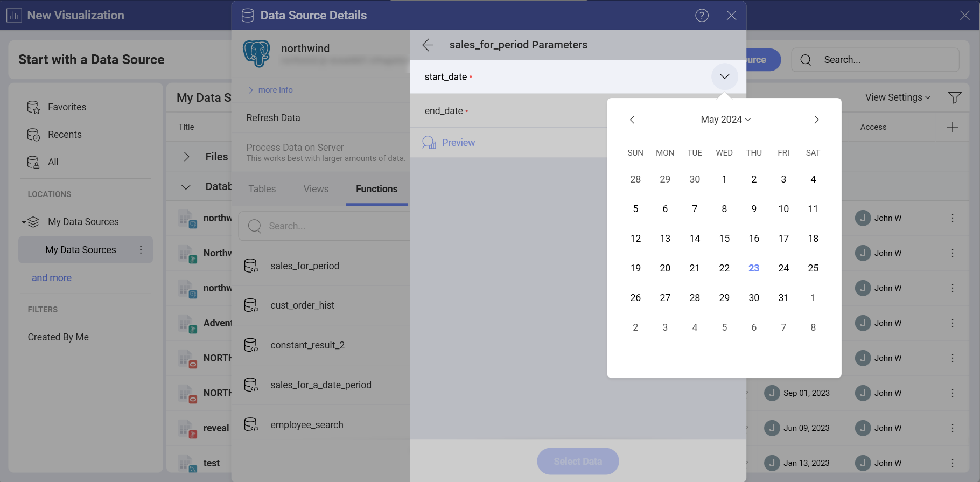
Task: Click the constant_result_2 function icon
Action: pyautogui.click(x=251, y=345)
